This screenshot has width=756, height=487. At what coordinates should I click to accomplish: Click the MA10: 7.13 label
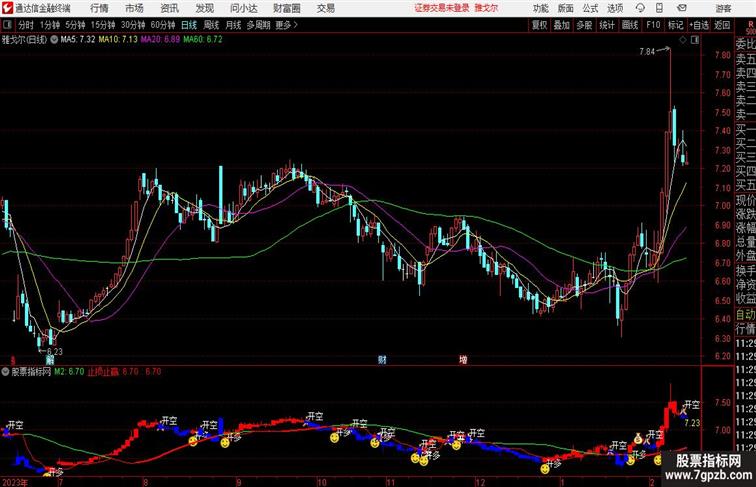click(118, 40)
